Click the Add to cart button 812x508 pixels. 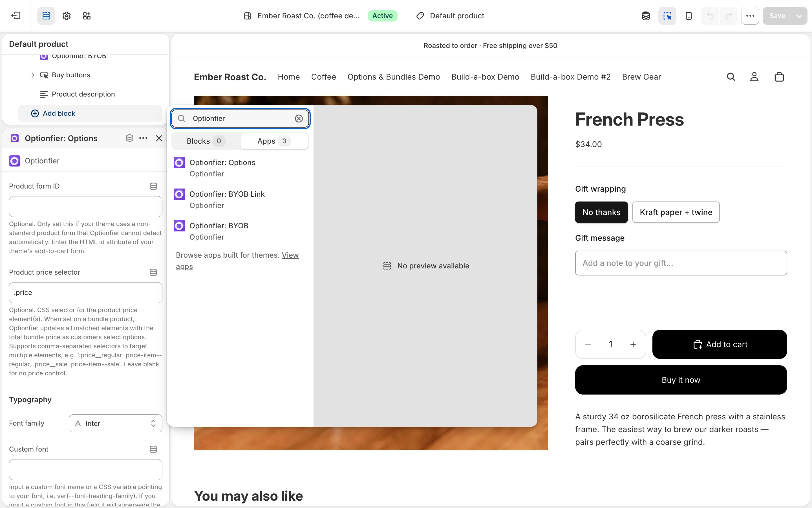click(x=720, y=344)
